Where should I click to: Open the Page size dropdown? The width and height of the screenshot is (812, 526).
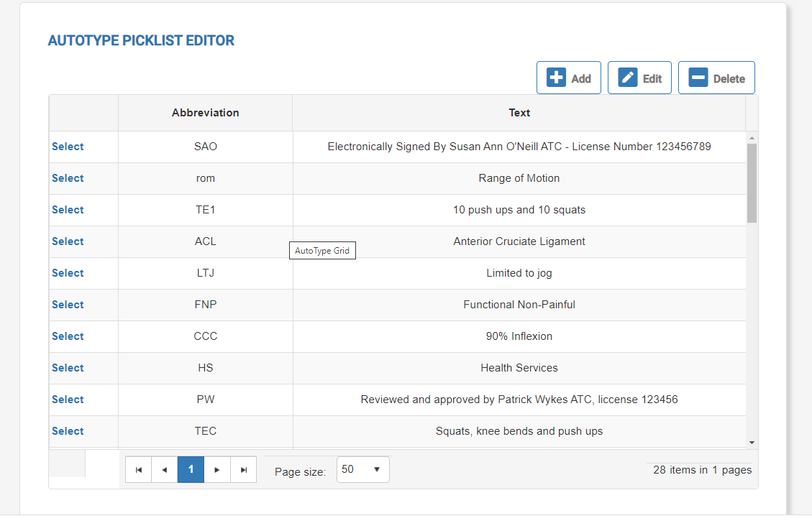363,470
